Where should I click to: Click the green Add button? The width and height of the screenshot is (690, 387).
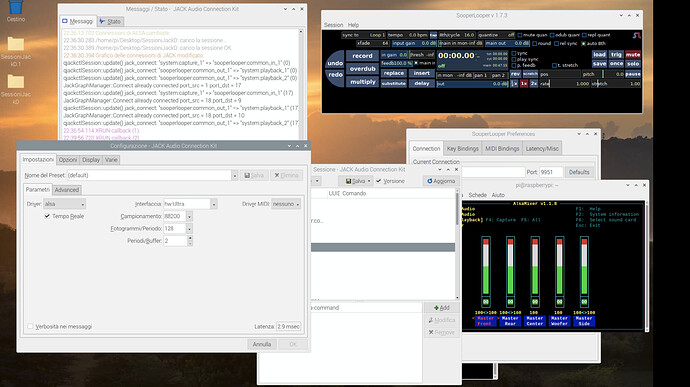point(441,308)
